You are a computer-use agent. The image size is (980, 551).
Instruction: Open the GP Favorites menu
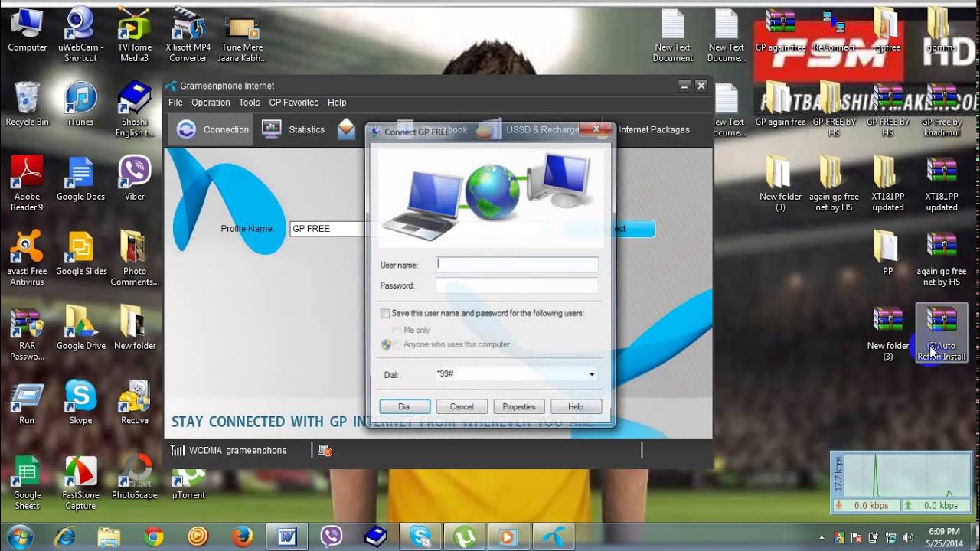pos(293,102)
